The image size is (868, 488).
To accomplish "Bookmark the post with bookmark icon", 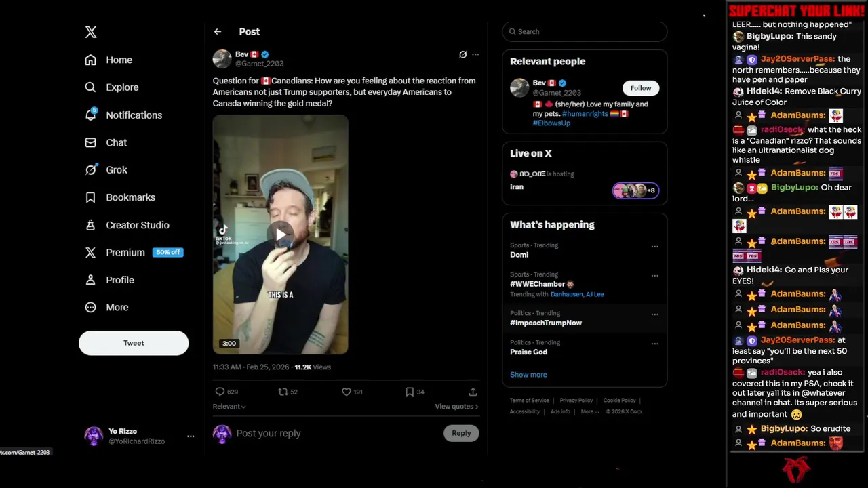I will 410,392.
